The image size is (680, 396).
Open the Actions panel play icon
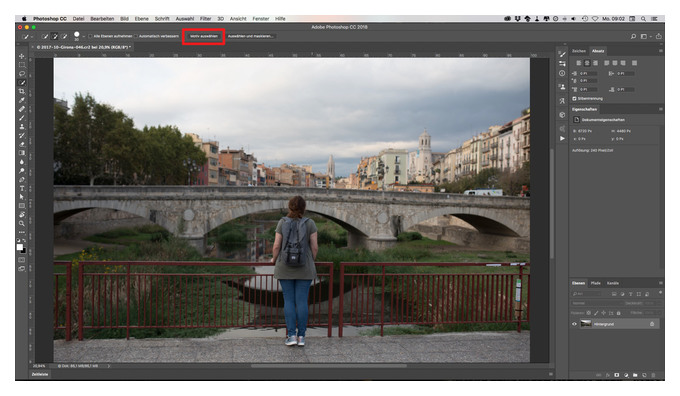(562, 138)
